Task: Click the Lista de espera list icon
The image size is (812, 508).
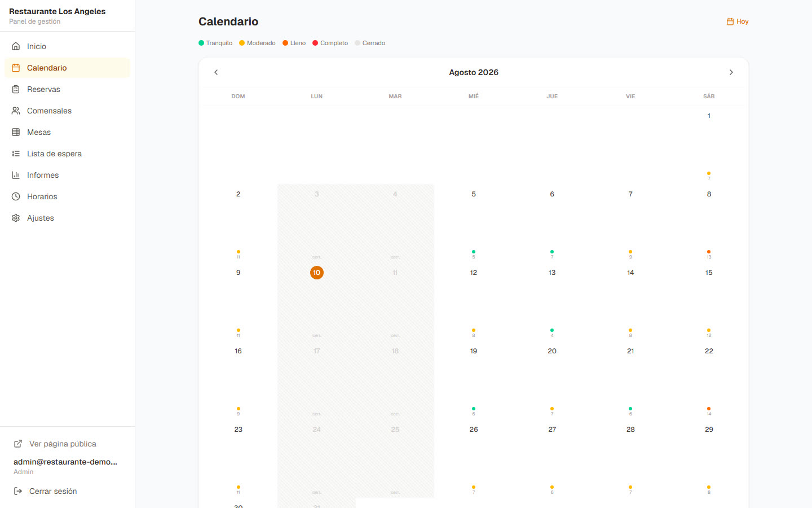Action: click(16, 154)
